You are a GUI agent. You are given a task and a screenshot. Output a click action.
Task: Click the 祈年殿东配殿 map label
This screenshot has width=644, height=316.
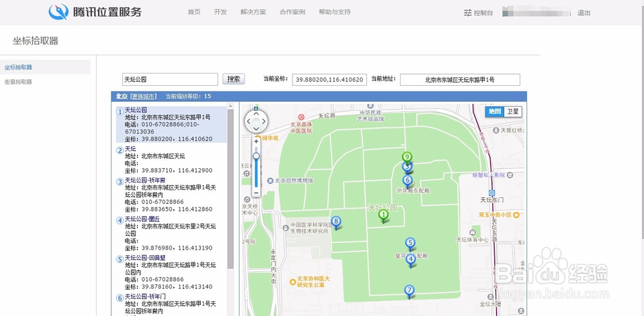coord(413,190)
